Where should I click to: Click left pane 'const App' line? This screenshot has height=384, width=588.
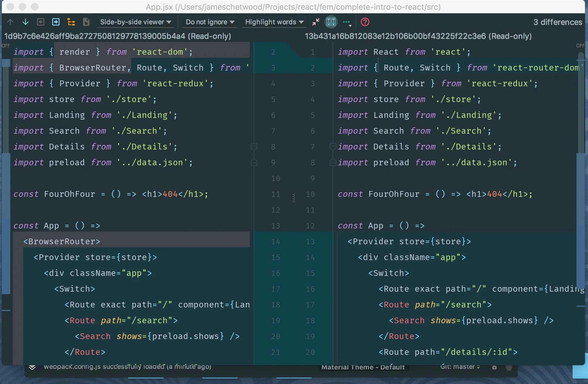click(x=57, y=226)
